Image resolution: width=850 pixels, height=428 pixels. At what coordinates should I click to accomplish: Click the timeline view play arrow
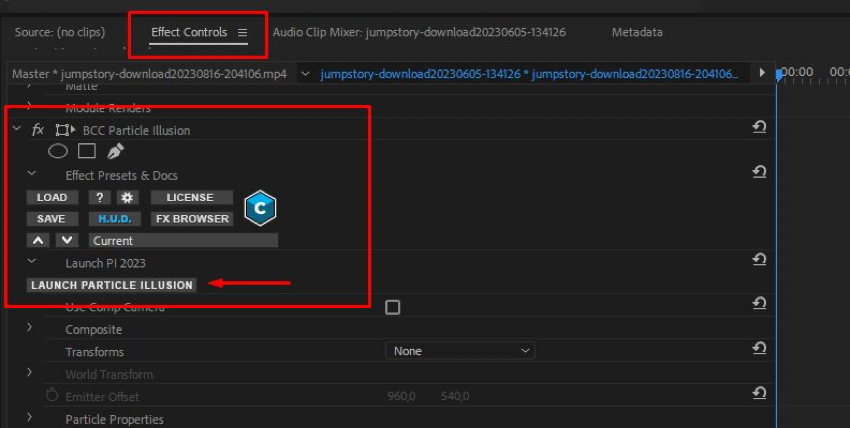point(762,72)
